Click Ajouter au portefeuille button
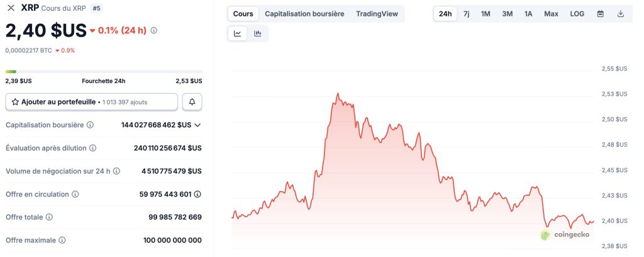Image resolution: width=644 pixels, height=257 pixels. pyautogui.click(x=91, y=101)
